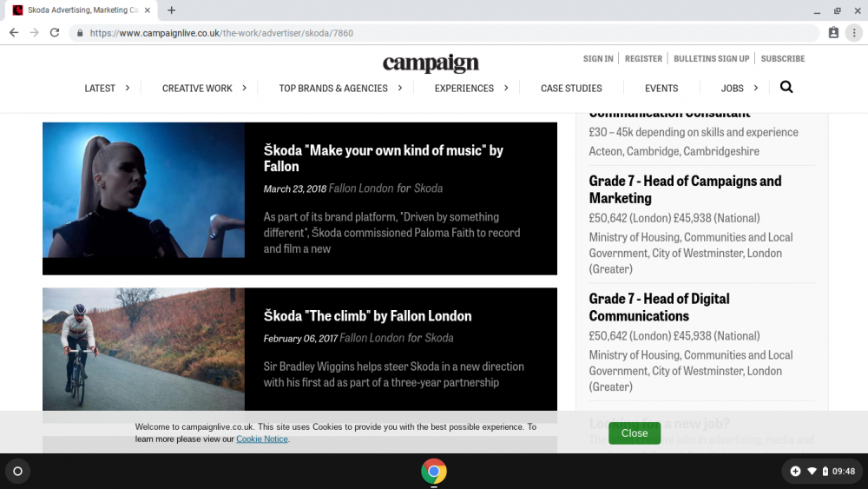Open the Paloma Faith ad thumbnail

[x=143, y=190]
